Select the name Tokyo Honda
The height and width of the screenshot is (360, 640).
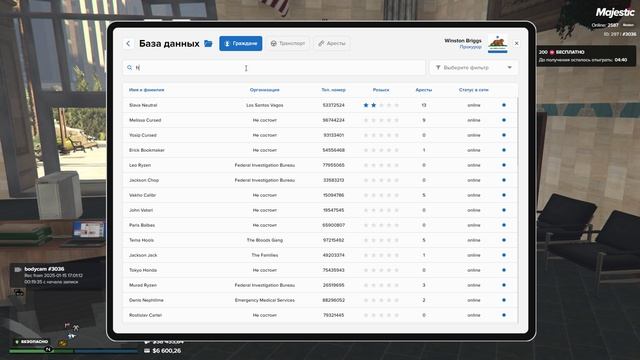(143, 270)
